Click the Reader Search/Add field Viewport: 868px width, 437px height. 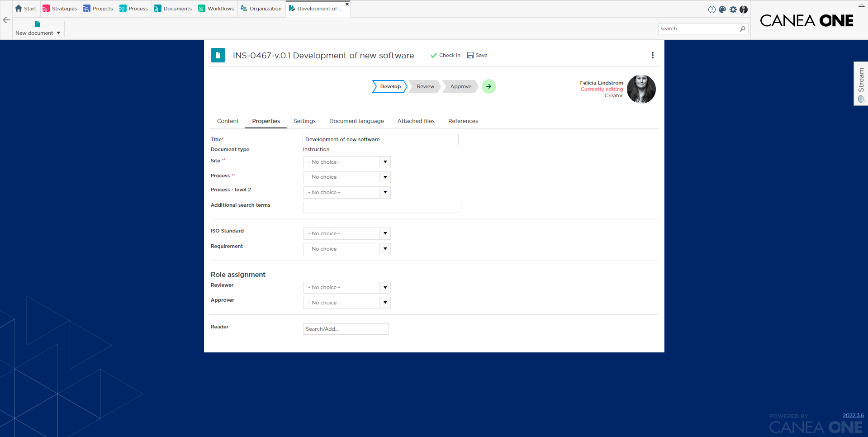(346, 329)
